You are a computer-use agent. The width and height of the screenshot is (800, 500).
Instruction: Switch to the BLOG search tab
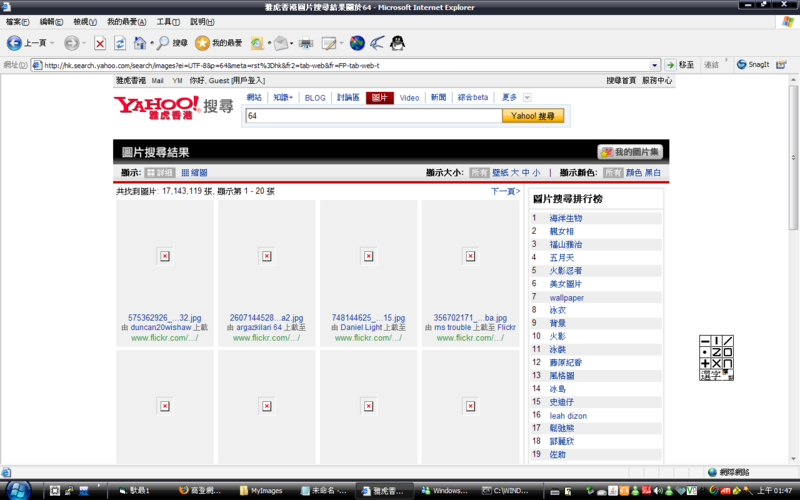point(315,98)
